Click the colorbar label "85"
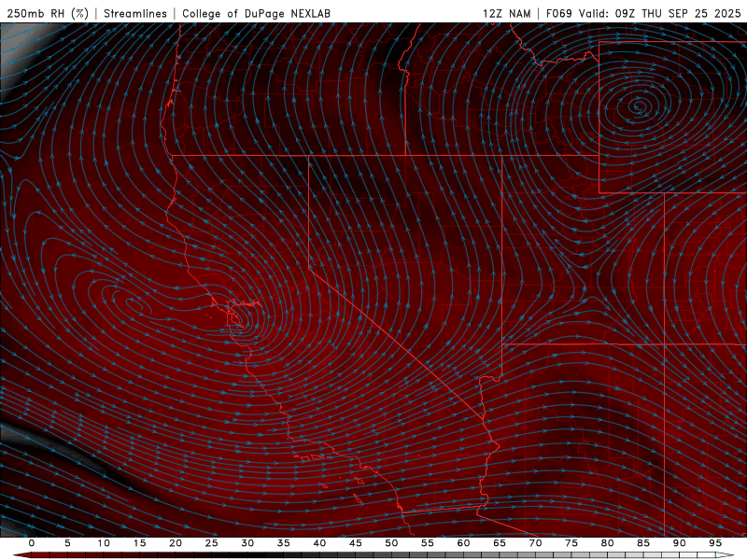The width and height of the screenshot is (747, 560). pyautogui.click(x=642, y=543)
